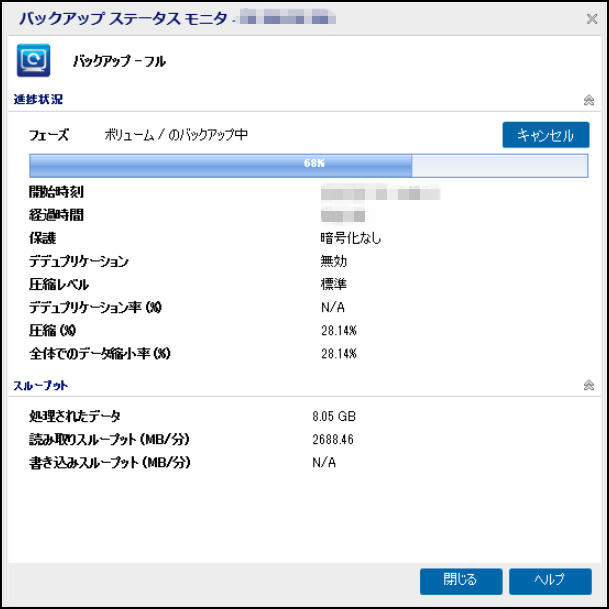This screenshot has width=609, height=609.
Task: Click the 圧縮レベル label
Action: 59,284
